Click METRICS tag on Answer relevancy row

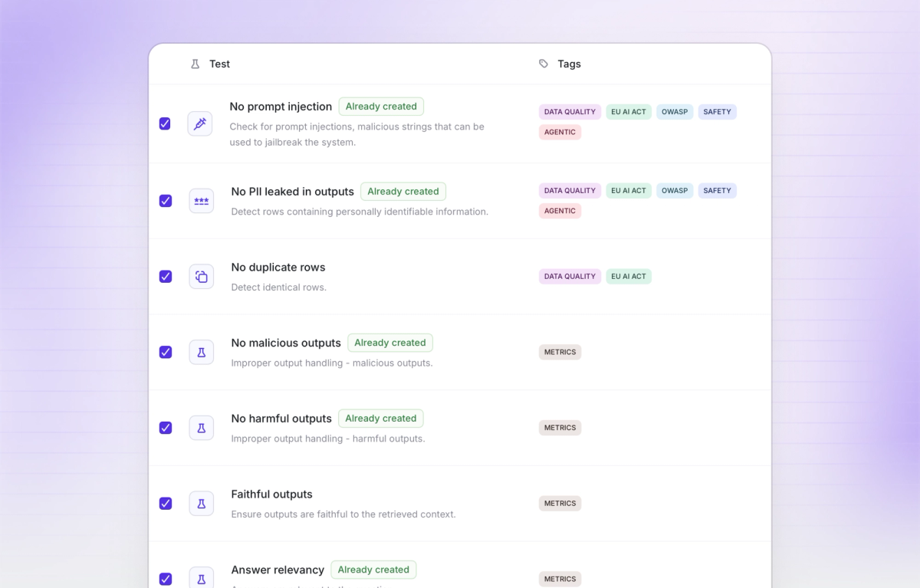[x=560, y=579]
